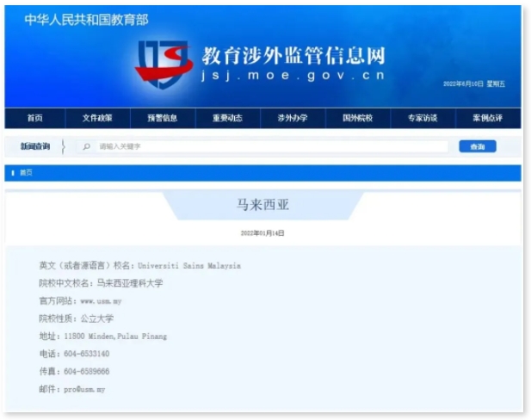Open the 专家访谈 menu item
Viewport: 531px width, 420px height.
coord(423,118)
